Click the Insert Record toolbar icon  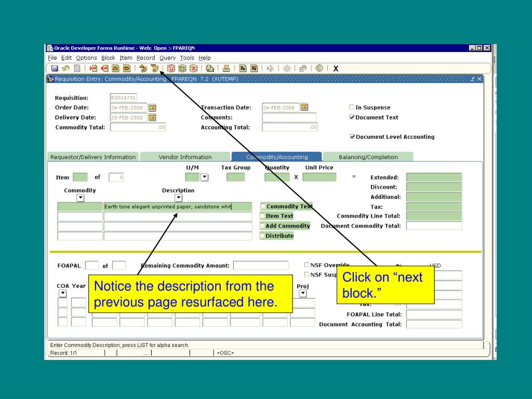point(94,68)
